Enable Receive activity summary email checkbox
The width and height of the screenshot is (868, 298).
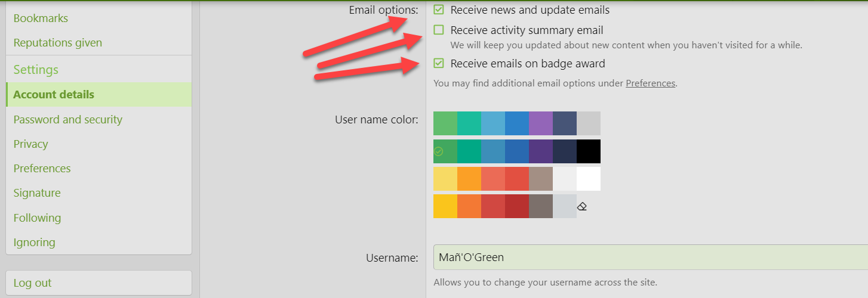coord(439,30)
